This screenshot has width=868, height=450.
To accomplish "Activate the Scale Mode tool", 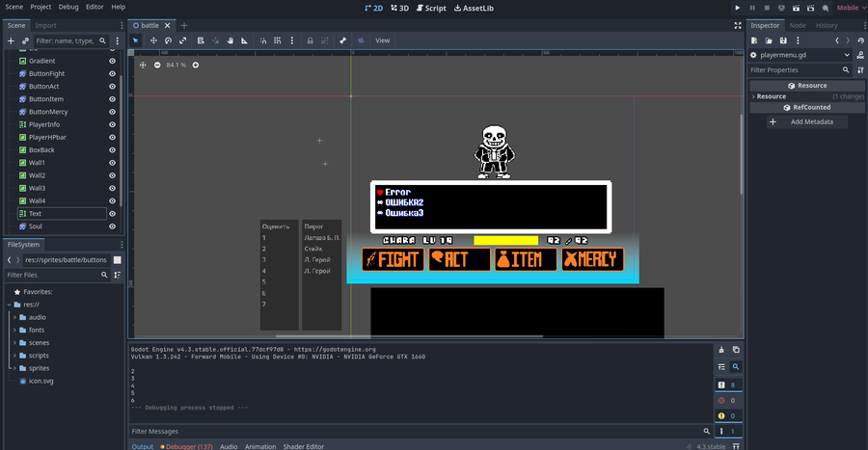I will [x=182, y=40].
